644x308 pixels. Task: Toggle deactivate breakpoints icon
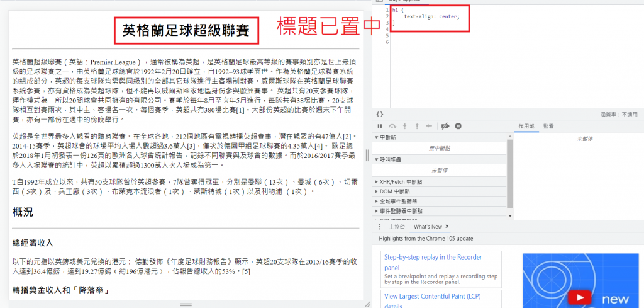[x=445, y=126]
